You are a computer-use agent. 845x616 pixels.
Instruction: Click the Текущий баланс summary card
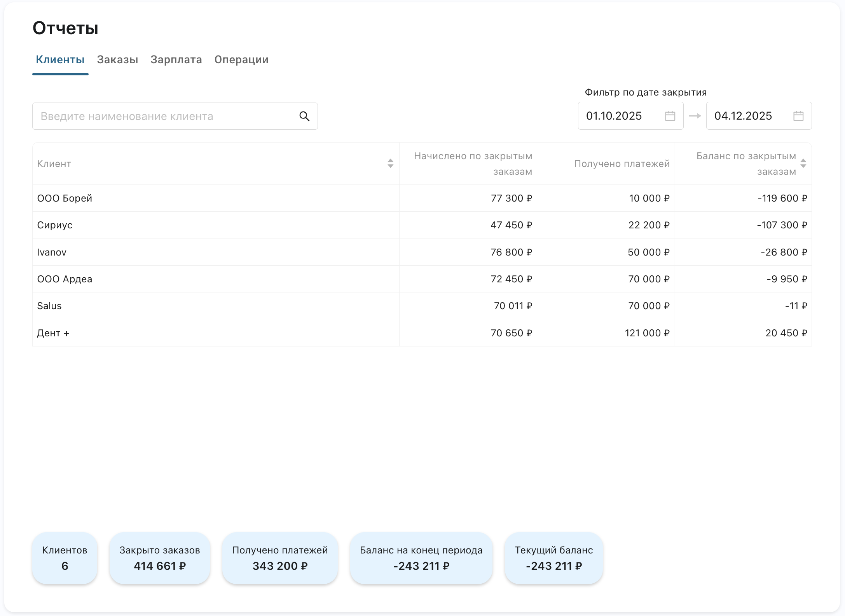click(x=553, y=558)
